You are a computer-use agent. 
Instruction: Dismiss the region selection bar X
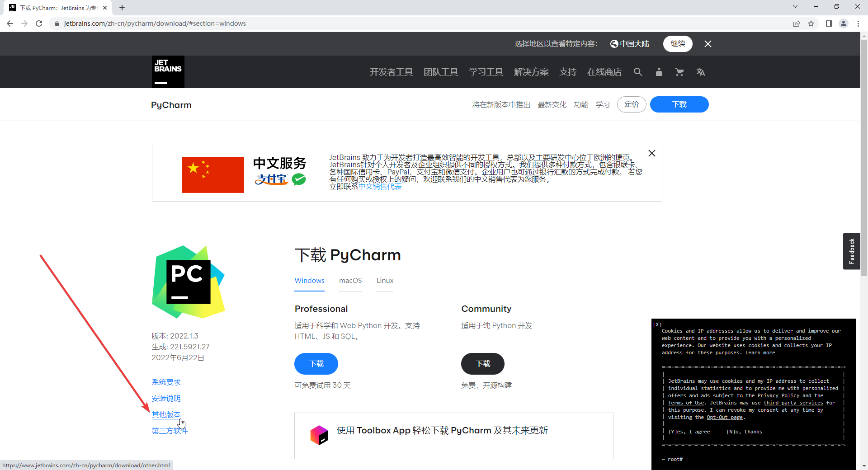tap(708, 44)
